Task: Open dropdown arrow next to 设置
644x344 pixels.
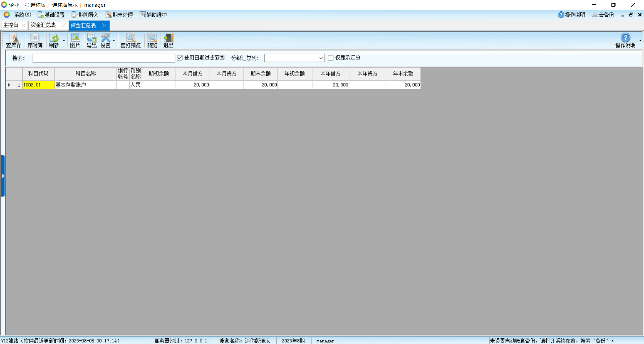Action: click(x=114, y=41)
